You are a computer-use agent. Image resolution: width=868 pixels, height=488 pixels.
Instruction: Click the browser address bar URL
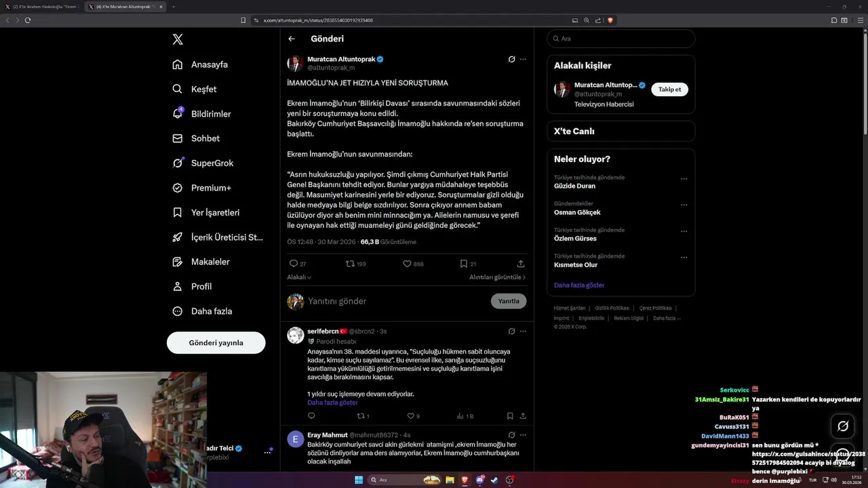[x=318, y=20]
